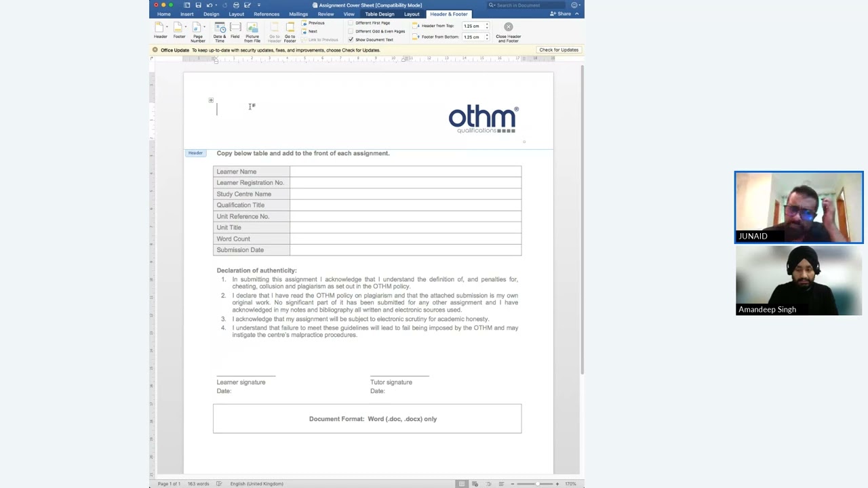Click the empty Learner Name cell
This screenshot has height=488, width=868.
(406, 171)
